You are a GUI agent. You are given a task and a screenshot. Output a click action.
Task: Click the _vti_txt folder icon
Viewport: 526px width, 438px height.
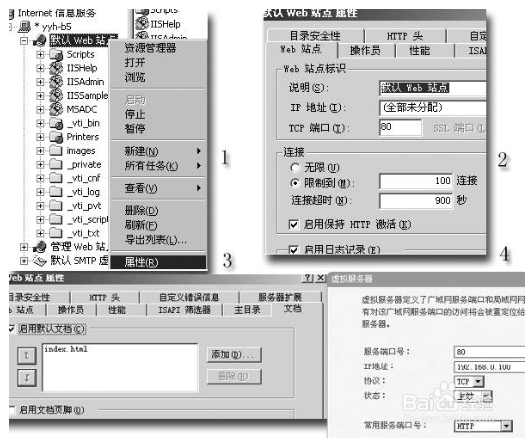point(56,233)
